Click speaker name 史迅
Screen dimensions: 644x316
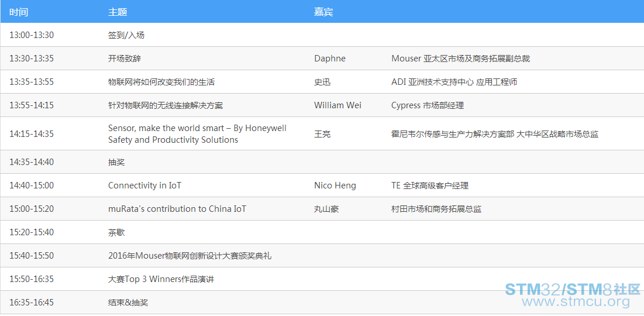tap(322, 82)
